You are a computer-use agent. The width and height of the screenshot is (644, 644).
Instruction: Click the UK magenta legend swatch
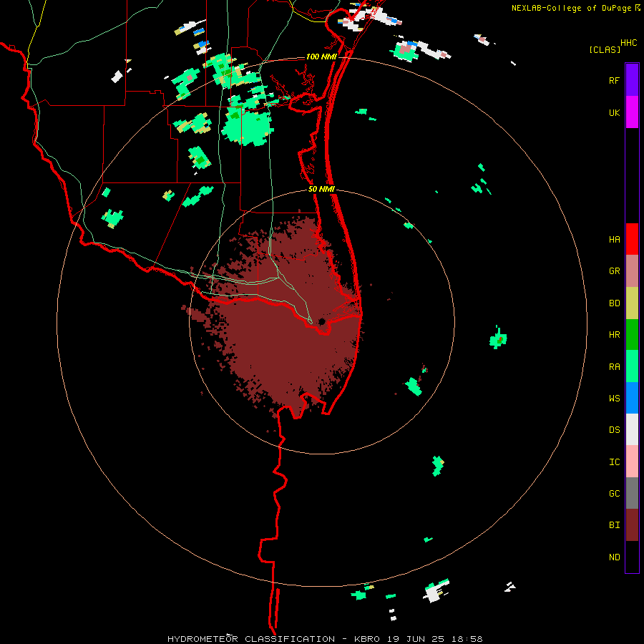[632, 112]
